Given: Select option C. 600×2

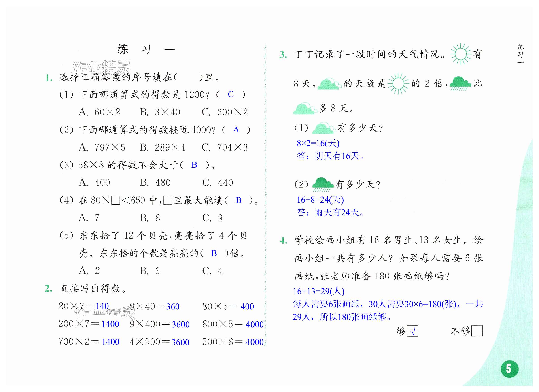Looking at the screenshot, I should tap(225, 112).
